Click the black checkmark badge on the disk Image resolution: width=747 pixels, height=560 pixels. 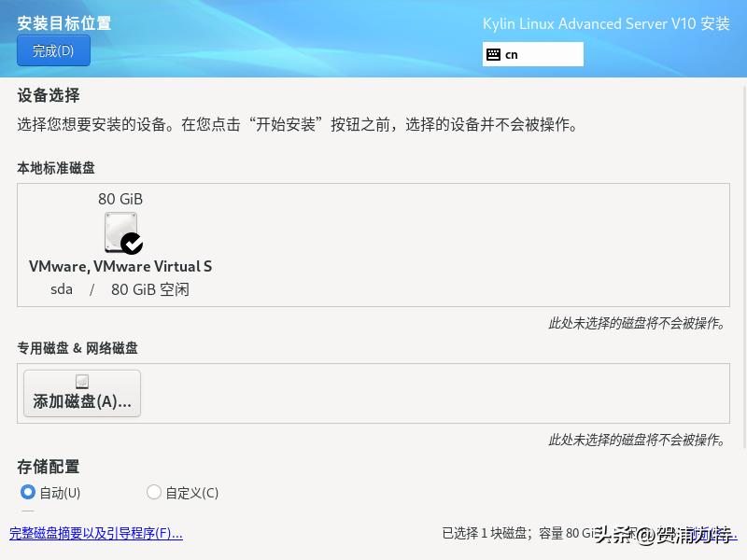(133, 245)
